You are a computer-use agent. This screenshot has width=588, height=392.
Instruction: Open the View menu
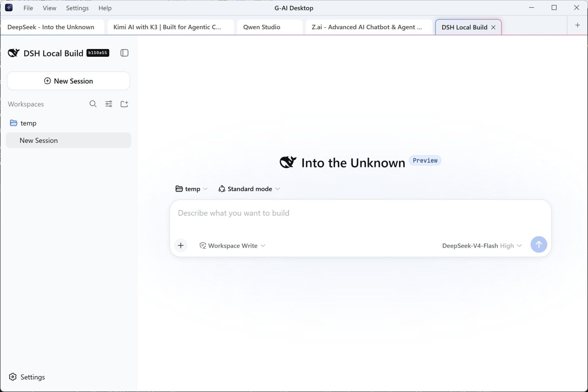pos(49,8)
